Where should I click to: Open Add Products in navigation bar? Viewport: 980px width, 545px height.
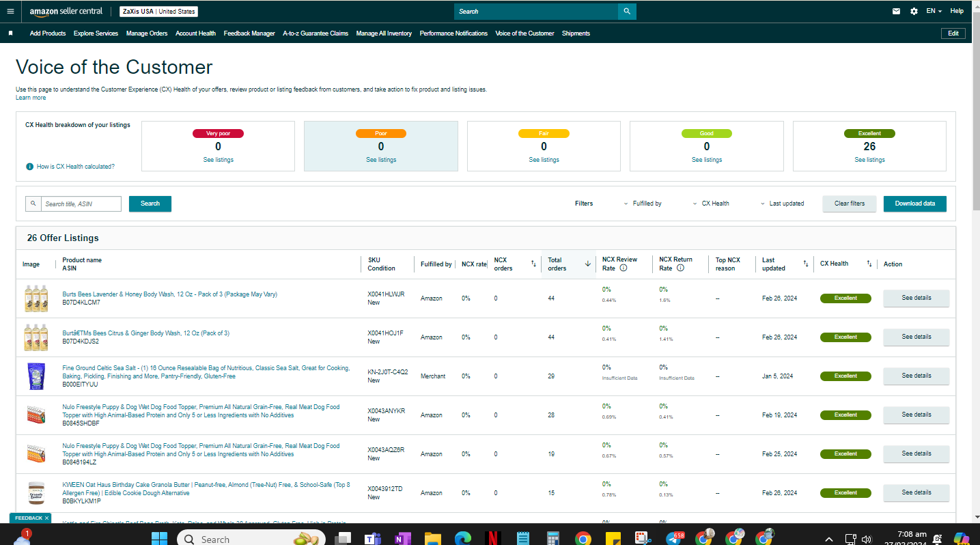point(48,33)
